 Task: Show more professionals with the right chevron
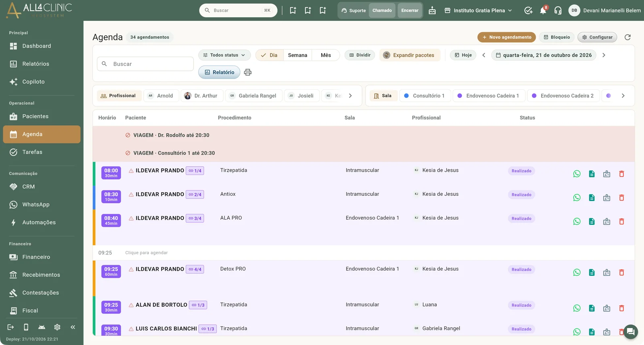click(350, 96)
